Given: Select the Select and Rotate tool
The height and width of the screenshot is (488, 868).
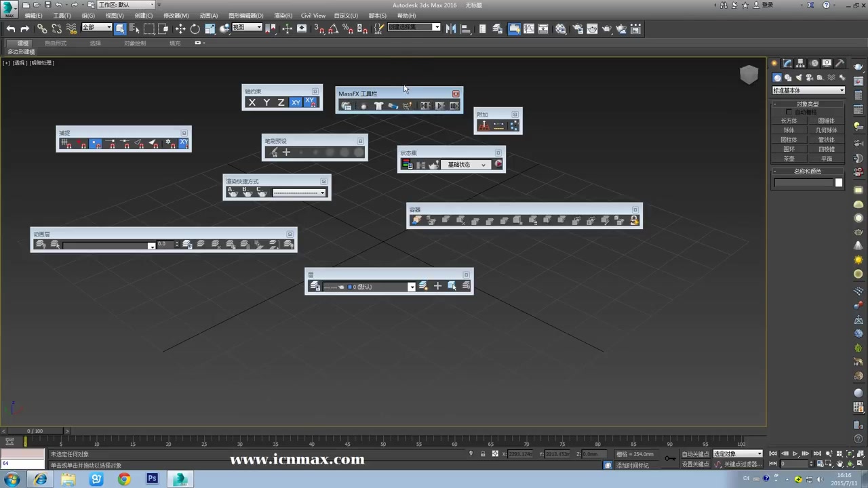Looking at the screenshot, I should pos(195,28).
